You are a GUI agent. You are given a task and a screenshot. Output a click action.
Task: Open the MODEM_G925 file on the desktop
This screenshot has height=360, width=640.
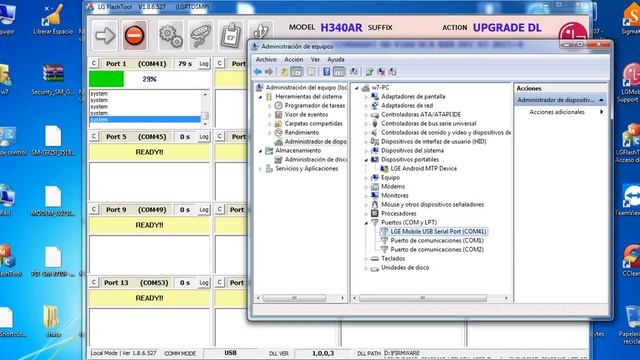(53, 201)
